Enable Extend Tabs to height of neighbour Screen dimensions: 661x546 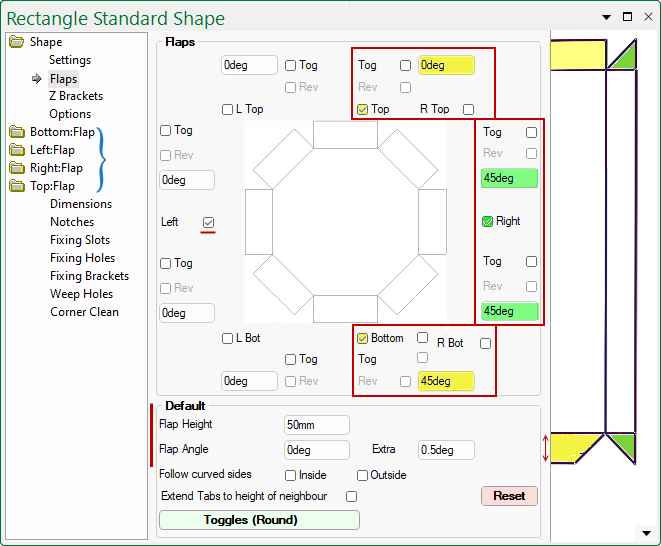pyautogui.click(x=351, y=497)
